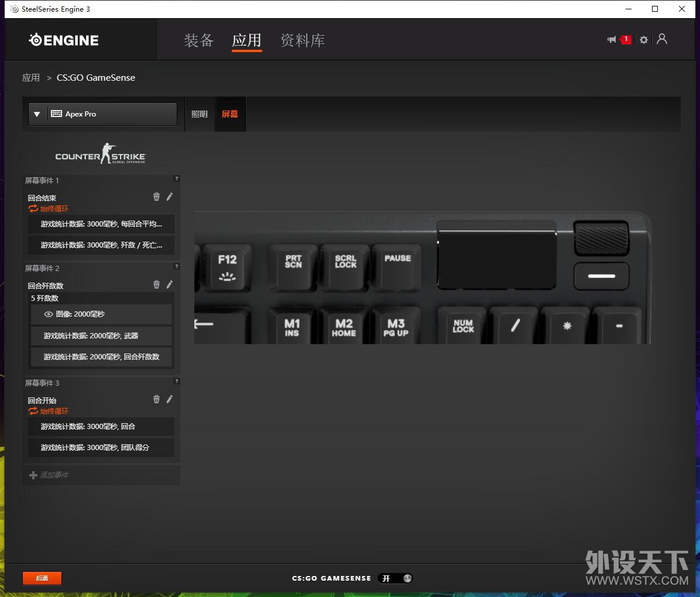
Task: Click the M2 HOME key on keyboard
Action: 344,327
